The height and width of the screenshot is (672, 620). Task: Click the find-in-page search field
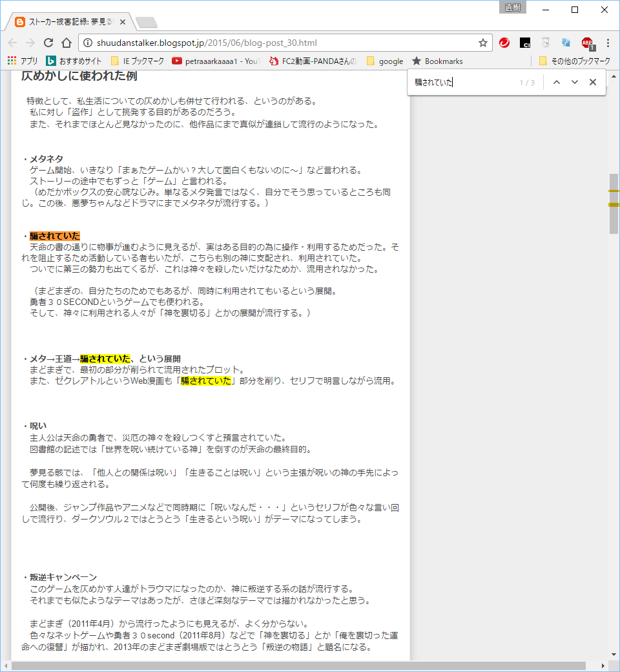[x=463, y=82]
